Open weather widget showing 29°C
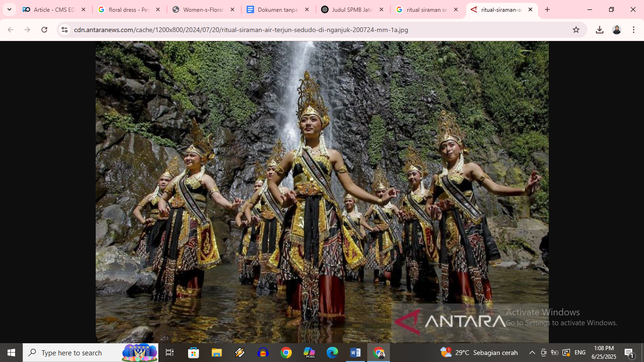Screen dimensions: 644x362 coord(479,353)
